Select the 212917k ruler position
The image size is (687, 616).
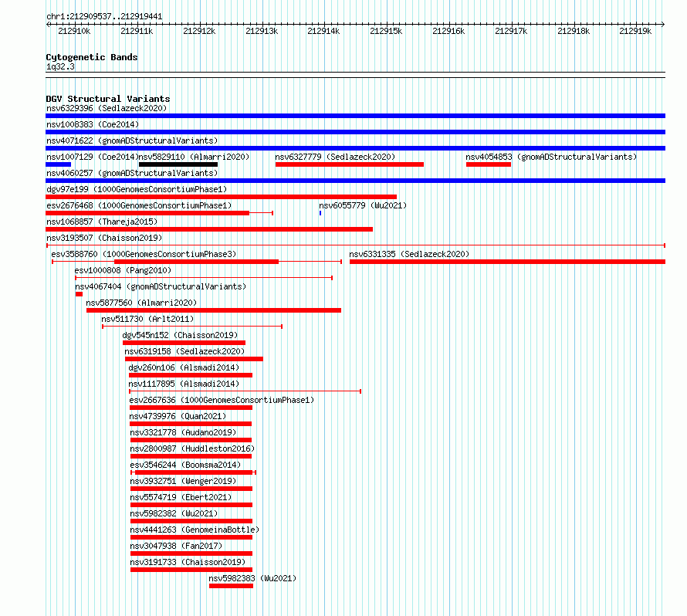point(511,31)
